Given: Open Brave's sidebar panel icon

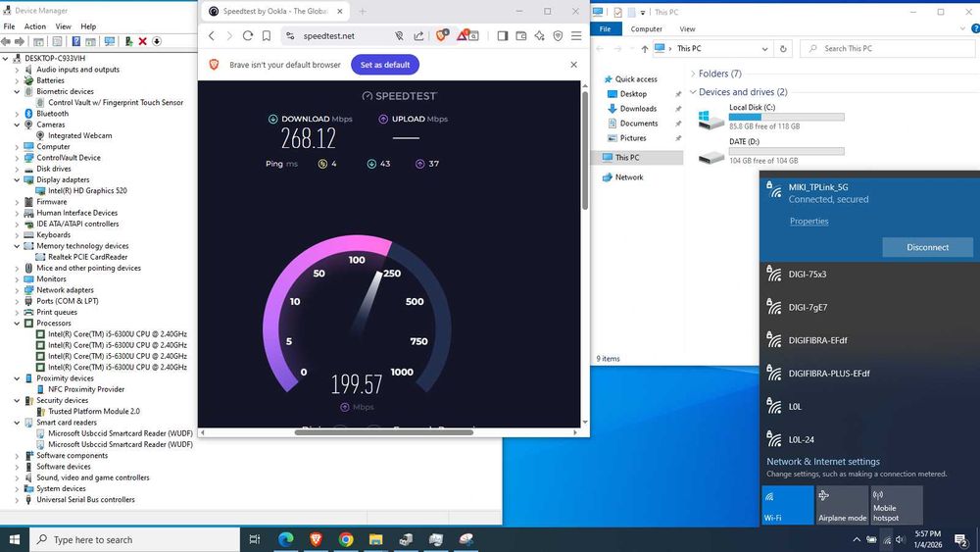Looking at the screenshot, I should pyautogui.click(x=503, y=36).
